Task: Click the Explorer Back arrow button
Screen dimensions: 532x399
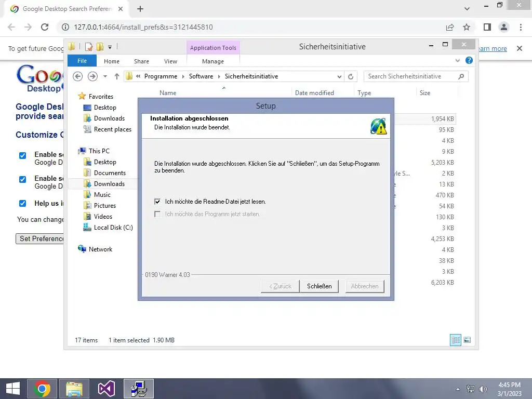Action: pos(78,76)
